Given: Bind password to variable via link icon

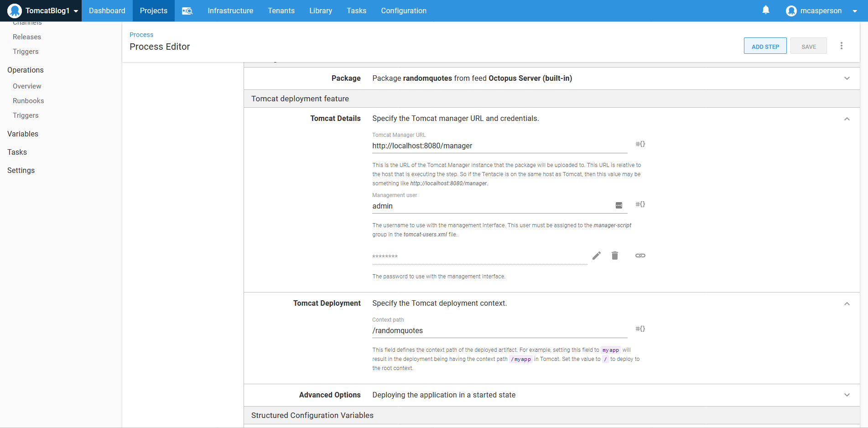Looking at the screenshot, I should pyautogui.click(x=640, y=256).
